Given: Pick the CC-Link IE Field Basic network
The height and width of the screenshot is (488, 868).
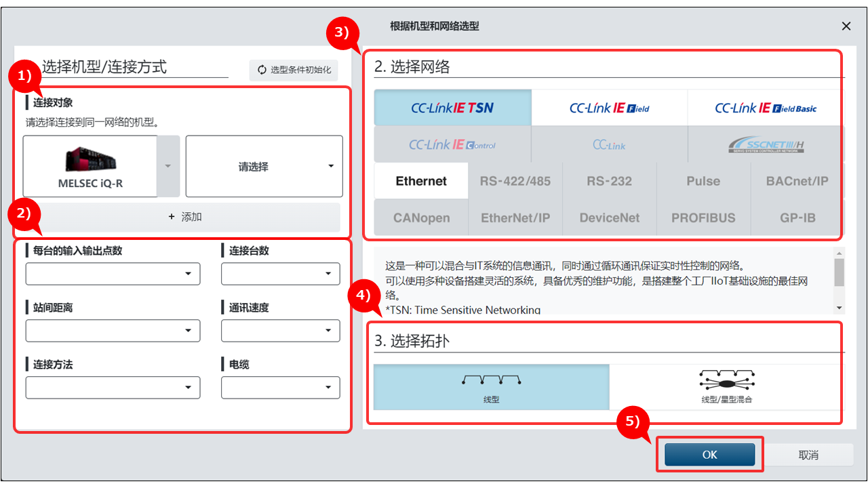Looking at the screenshot, I should coord(766,108).
